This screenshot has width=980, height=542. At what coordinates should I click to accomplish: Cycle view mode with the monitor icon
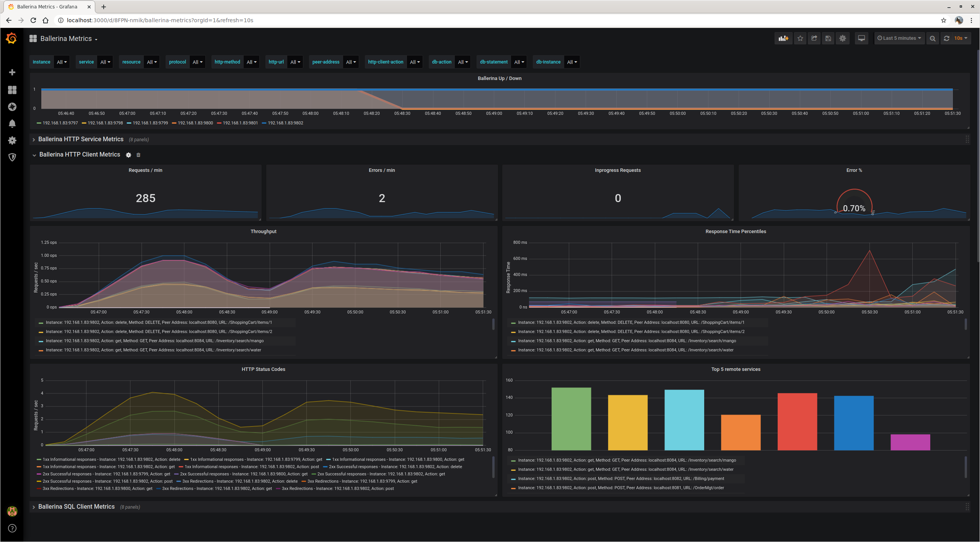[x=861, y=38]
